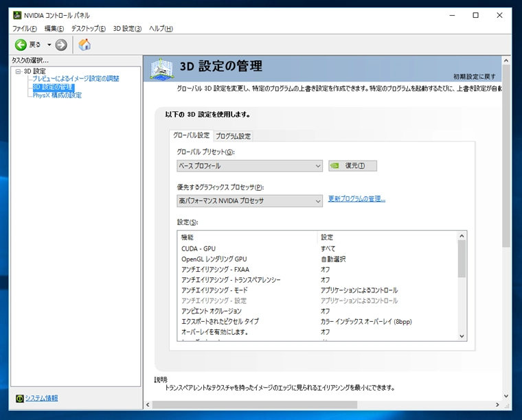Click the 3D設定の管理 header illustration icon
The image size is (522, 420).
coord(162,69)
